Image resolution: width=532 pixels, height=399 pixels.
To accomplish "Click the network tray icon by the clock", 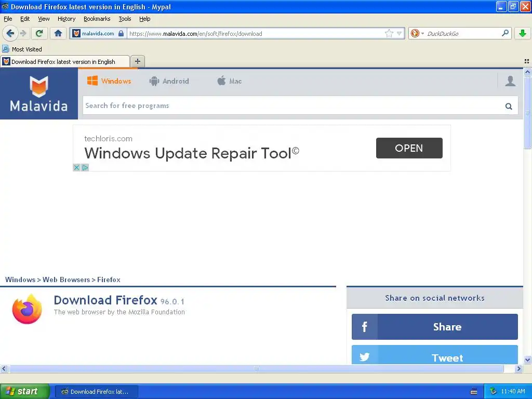I will pos(493,391).
